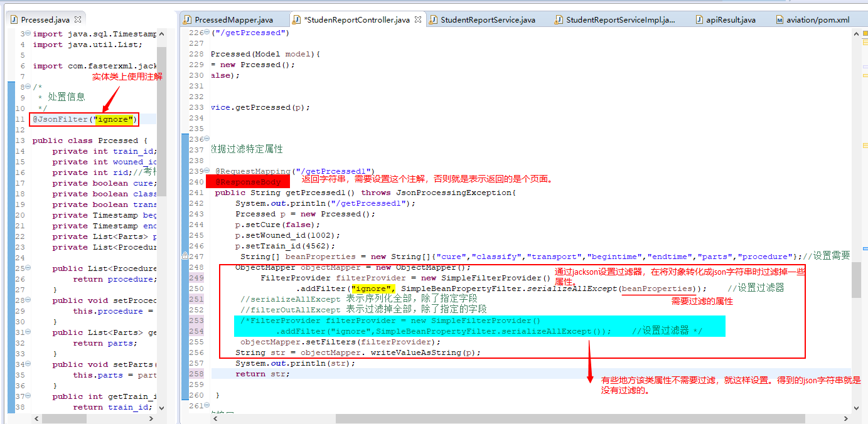Image resolution: width=868 pixels, height=424 pixels.
Task: Click 'import java.util.List;' at line 4
Action: point(87,45)
